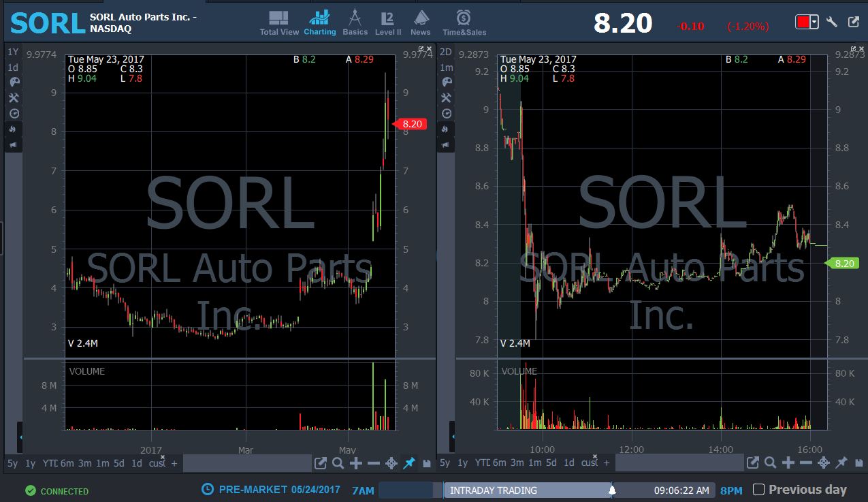Click the clock icon on left chart sidebar
Viewport: 868px width, 502px height.
pos(14,113)
